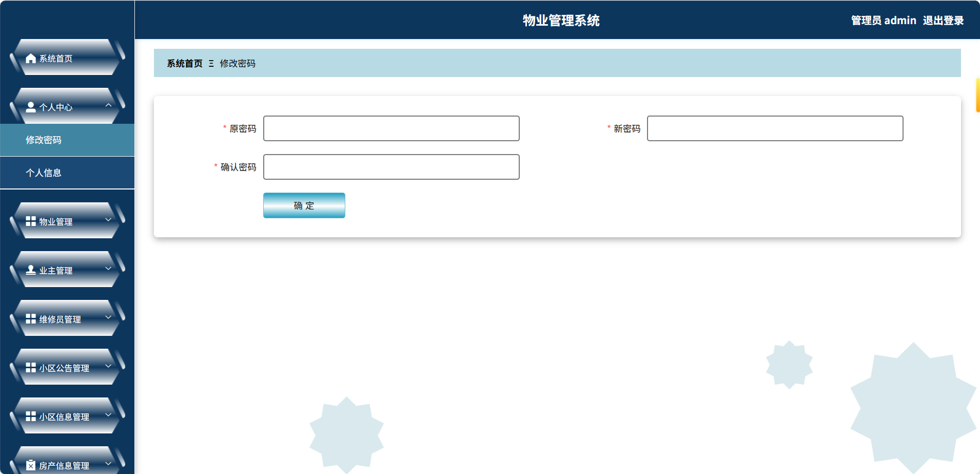Click the clipboard icon beside 房产信息管理
This screenshot has width=980, height=474.
coord(31,465)
